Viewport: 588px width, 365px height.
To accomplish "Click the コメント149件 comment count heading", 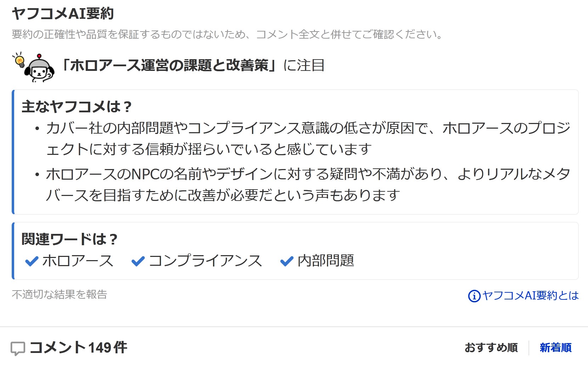I will (x=78, y=348).
